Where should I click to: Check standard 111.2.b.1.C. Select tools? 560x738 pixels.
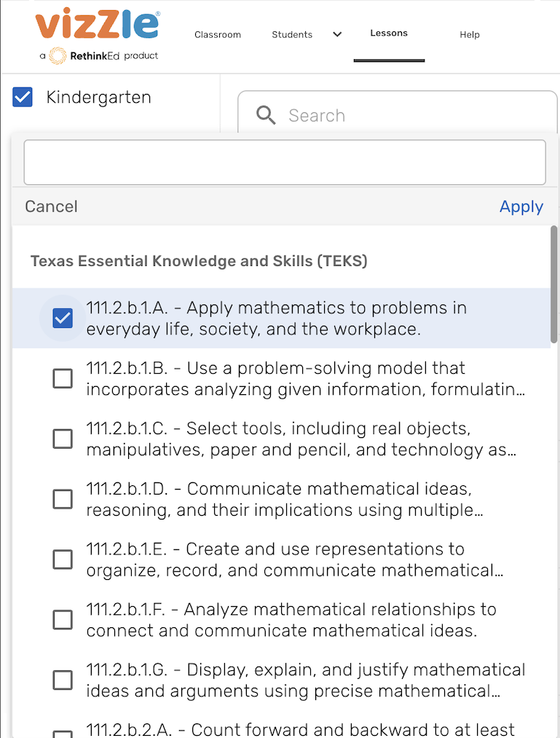tap(63, 439)
